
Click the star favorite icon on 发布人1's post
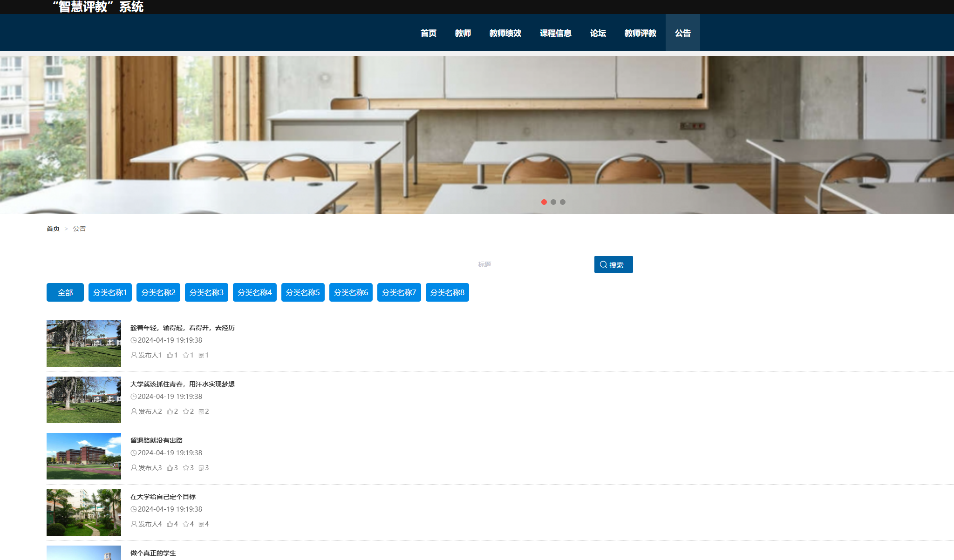(x=186, y=355)
